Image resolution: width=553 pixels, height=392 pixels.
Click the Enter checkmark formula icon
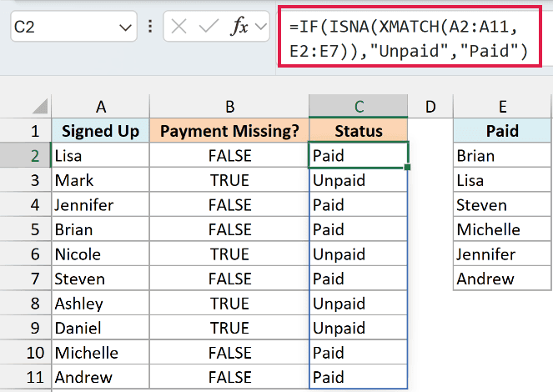click(209, 27)
